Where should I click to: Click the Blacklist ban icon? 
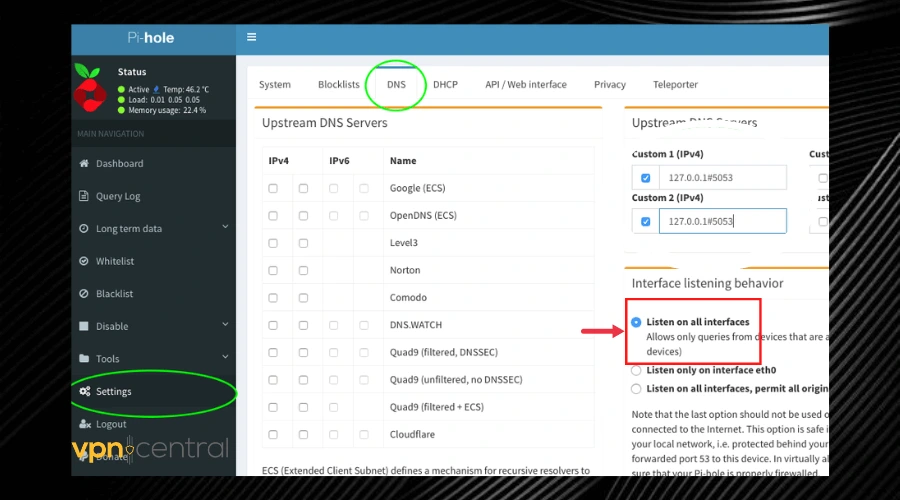coord(85,294)
